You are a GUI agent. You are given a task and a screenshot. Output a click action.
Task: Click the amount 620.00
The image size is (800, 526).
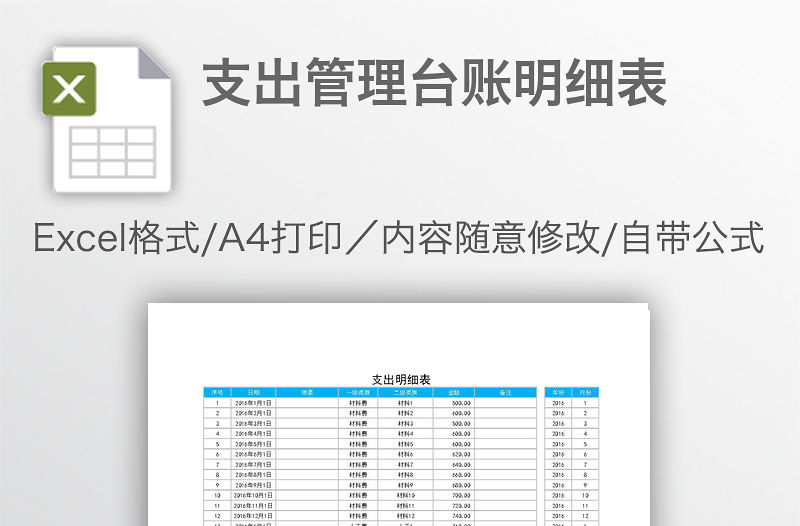454,454
